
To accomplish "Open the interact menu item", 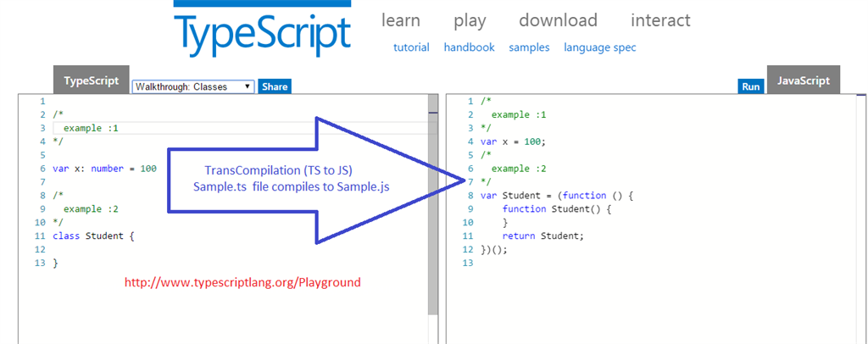I will 660,20.
